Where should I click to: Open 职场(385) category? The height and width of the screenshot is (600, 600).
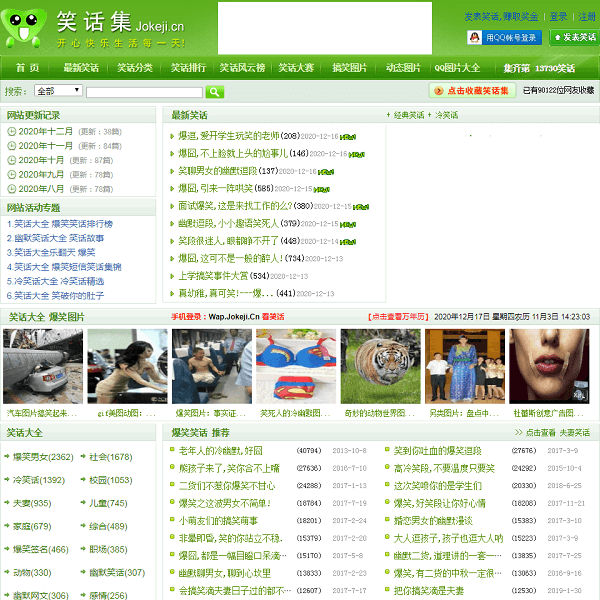pos(108,549)
